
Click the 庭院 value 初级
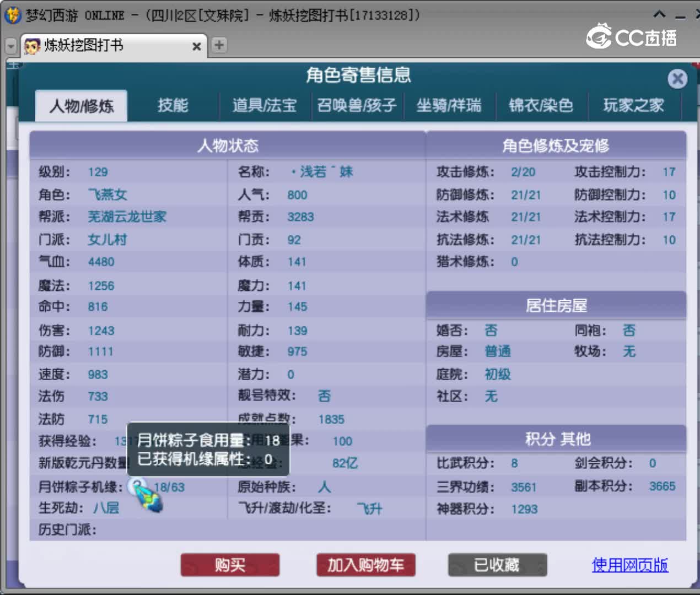pos(498,375)
